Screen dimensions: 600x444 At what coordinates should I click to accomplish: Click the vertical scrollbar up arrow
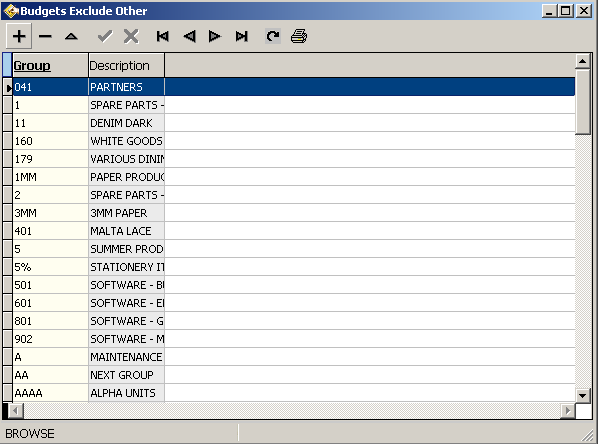point(582,61)
